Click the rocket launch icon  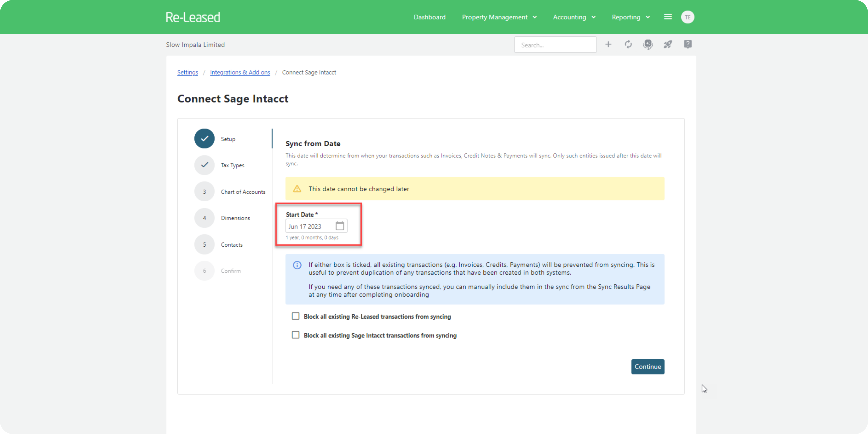668,45
